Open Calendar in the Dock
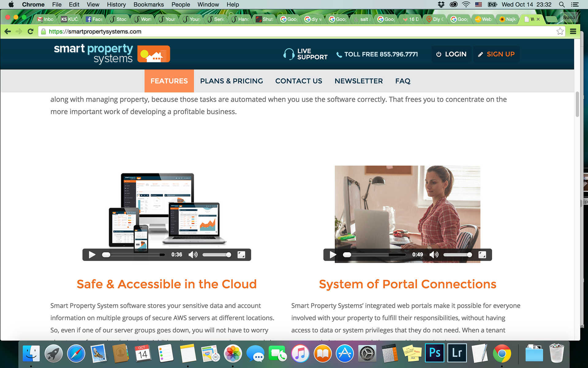This screenshot has height=368, width=588. pos(143,353)
